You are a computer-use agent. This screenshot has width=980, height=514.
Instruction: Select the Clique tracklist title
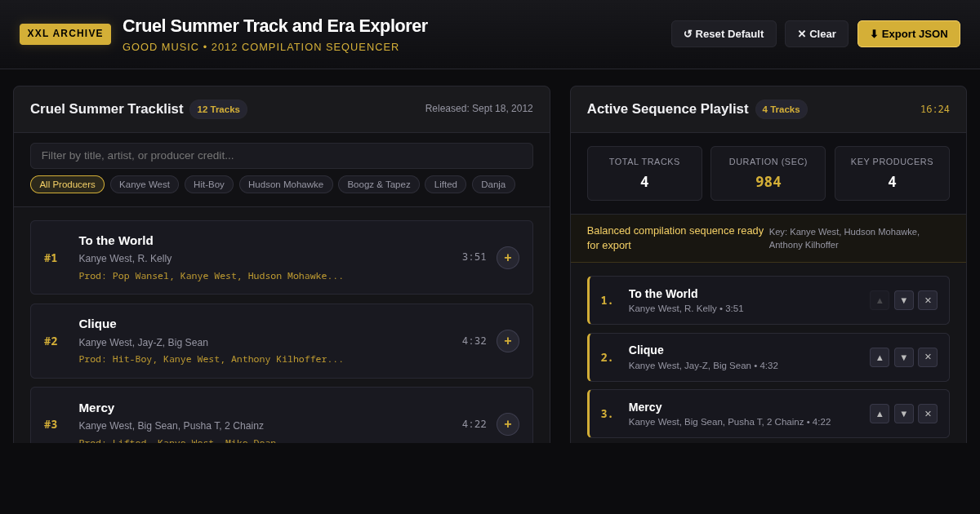[97, 323]
